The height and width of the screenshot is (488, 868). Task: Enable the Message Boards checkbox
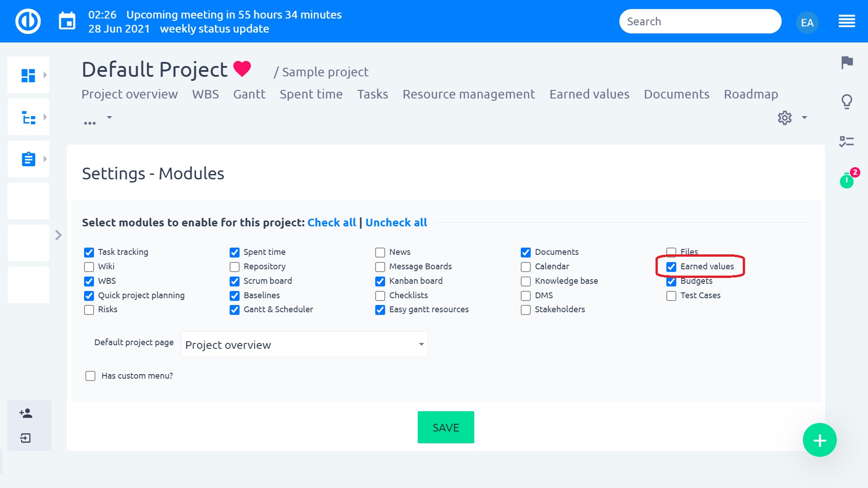(x=380, y=267)
